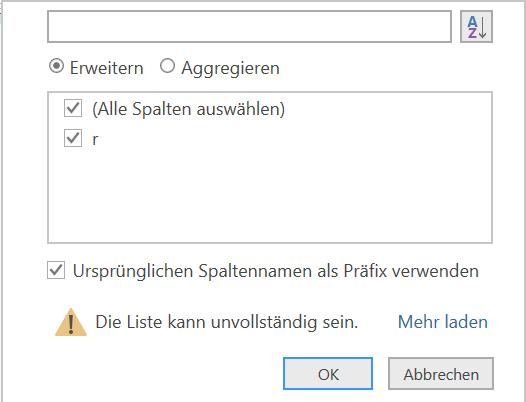
Task: Click empty space inside the column list
Action: [270, 196]
